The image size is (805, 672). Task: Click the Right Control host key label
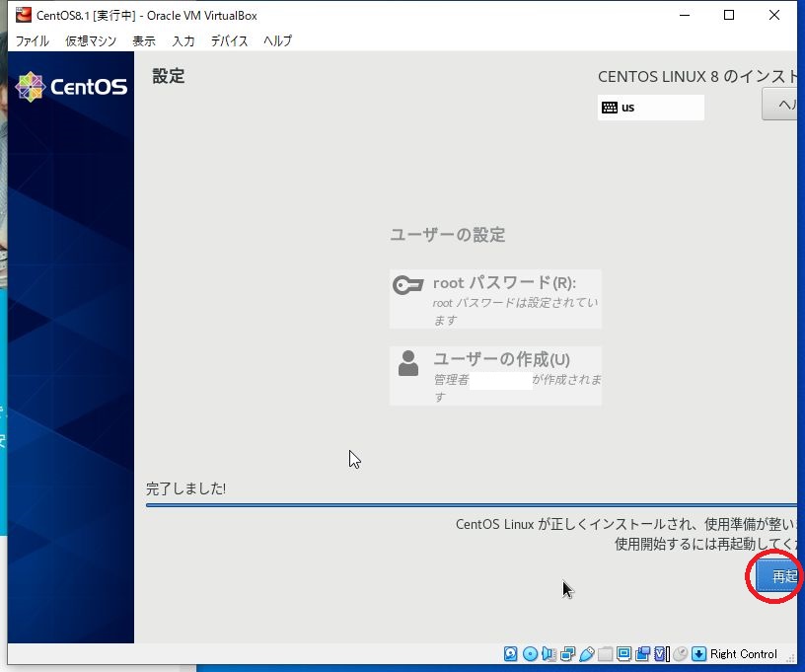pos(744,654)
